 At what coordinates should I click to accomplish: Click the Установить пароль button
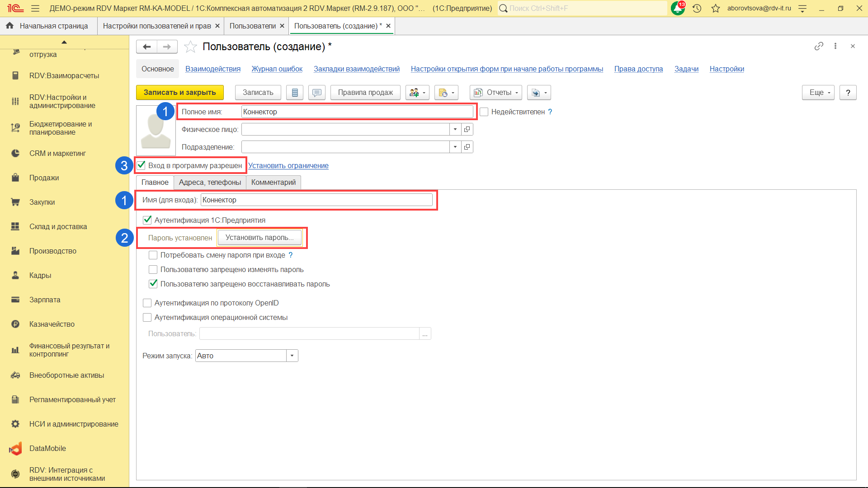click(x=259, y=238)
